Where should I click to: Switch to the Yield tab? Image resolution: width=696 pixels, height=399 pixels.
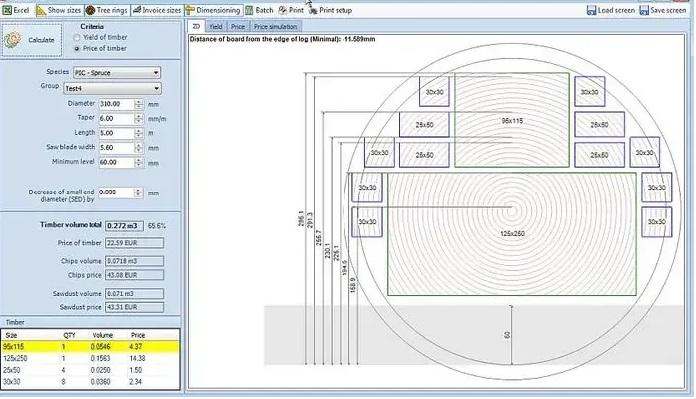[x=216, y=27]
